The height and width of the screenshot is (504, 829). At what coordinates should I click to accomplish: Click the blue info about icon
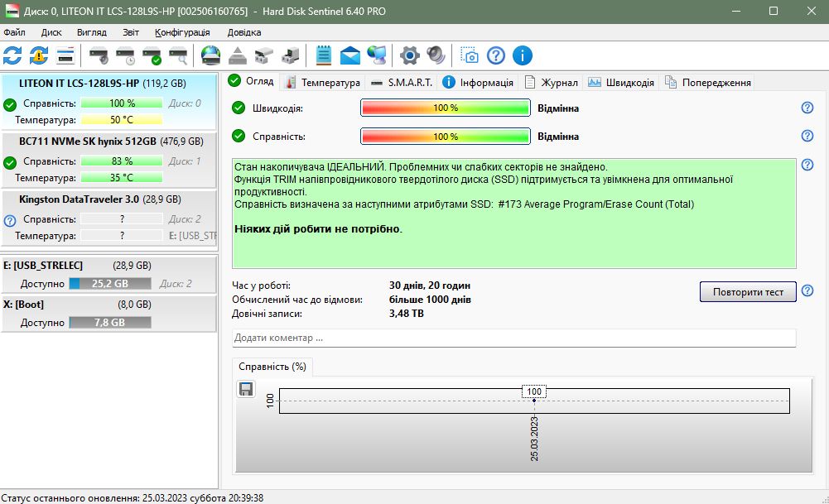[523, 55]
